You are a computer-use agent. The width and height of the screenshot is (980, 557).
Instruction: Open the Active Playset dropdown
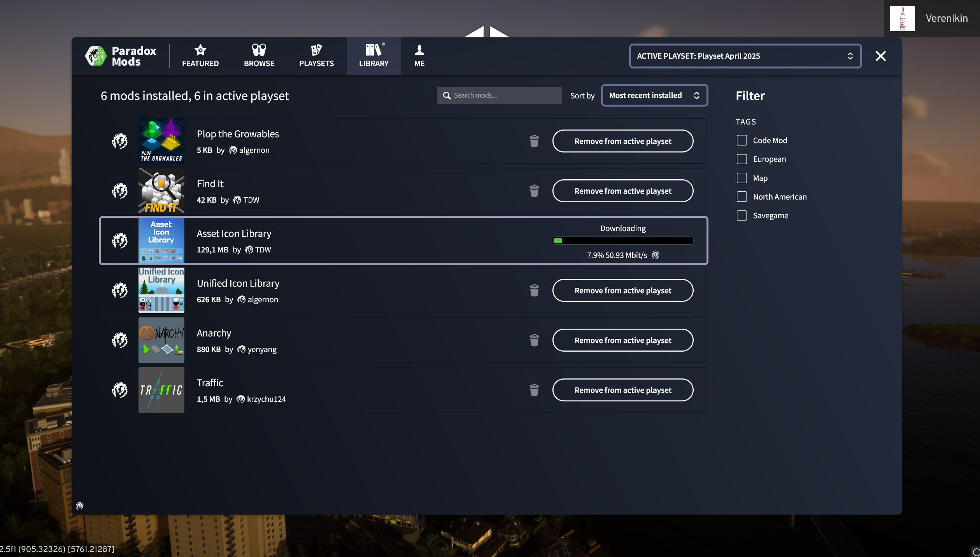(x=745, y=56)
